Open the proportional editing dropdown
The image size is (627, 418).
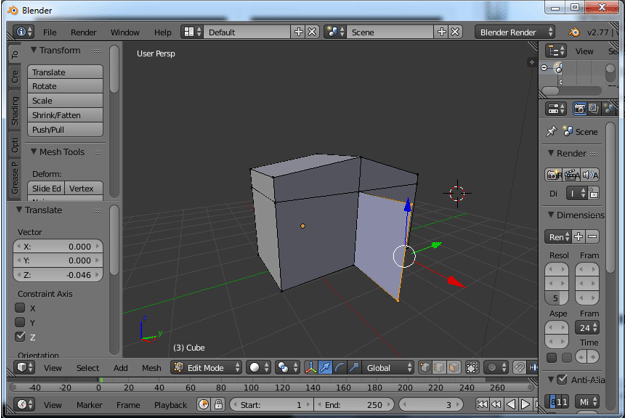click(496, 367)
